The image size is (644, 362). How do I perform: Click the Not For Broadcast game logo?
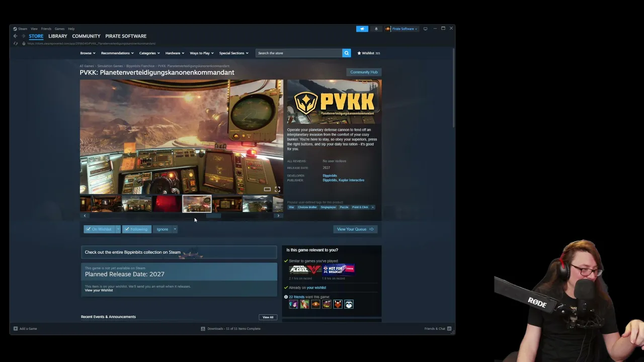coord(339,269)
